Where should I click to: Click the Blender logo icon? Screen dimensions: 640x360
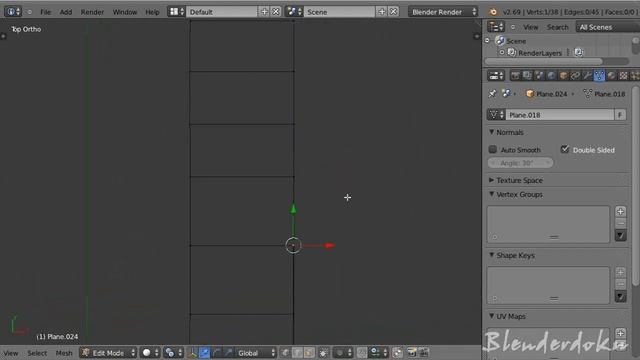pyautogui.click(x=493, y=12)
